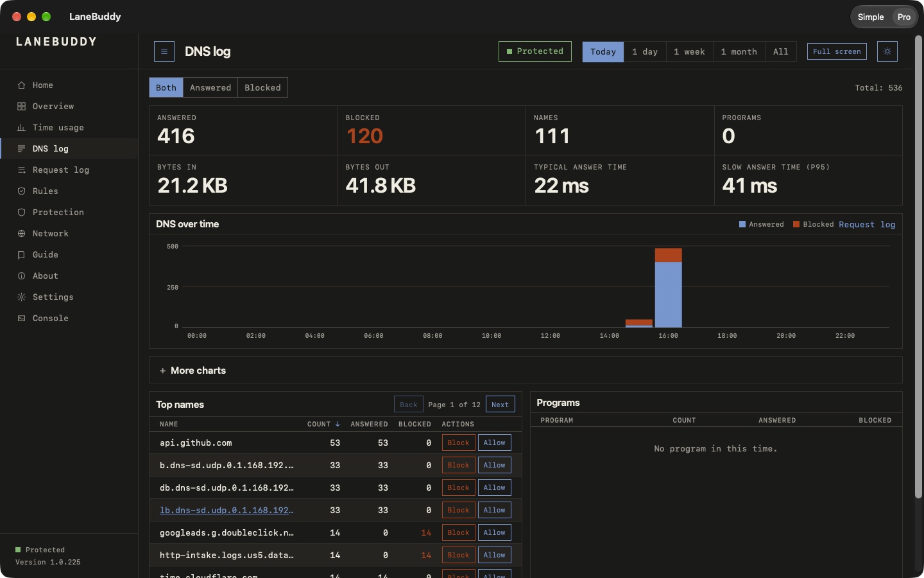Click the Time usage bar chart icon
The image size is (924, 578).
pyautogui.click(x=21, y=127)
